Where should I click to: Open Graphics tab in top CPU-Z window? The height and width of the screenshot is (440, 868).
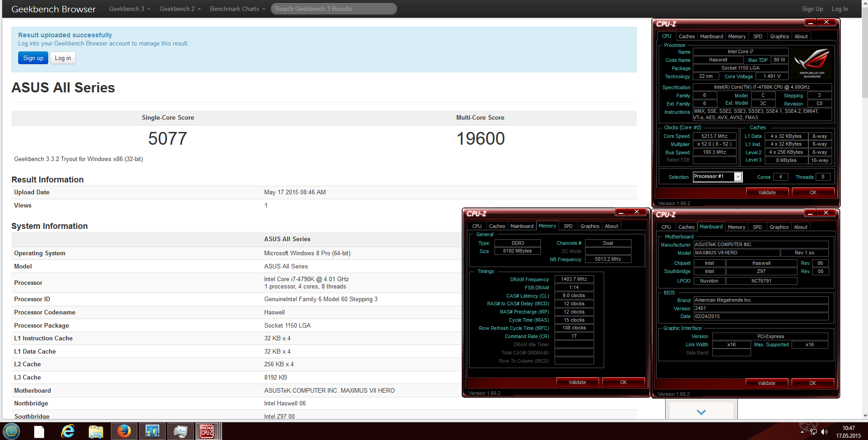click(780, 36)
